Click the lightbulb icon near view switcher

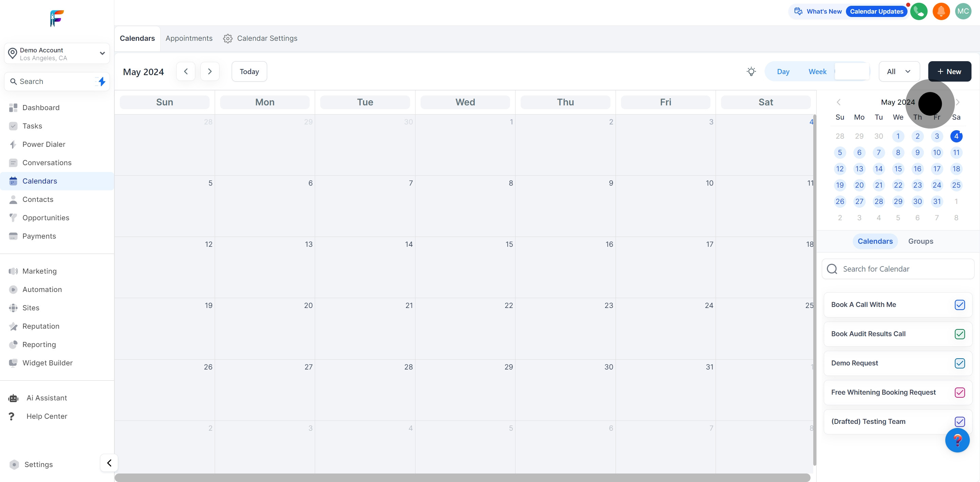point(751,71)
